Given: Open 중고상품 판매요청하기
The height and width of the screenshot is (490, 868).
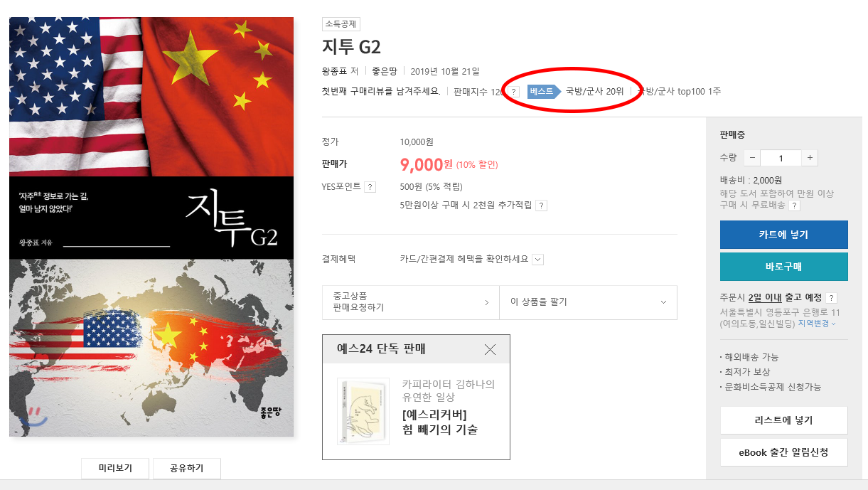Looking at the screenshot, I should (x=411, y=302).
